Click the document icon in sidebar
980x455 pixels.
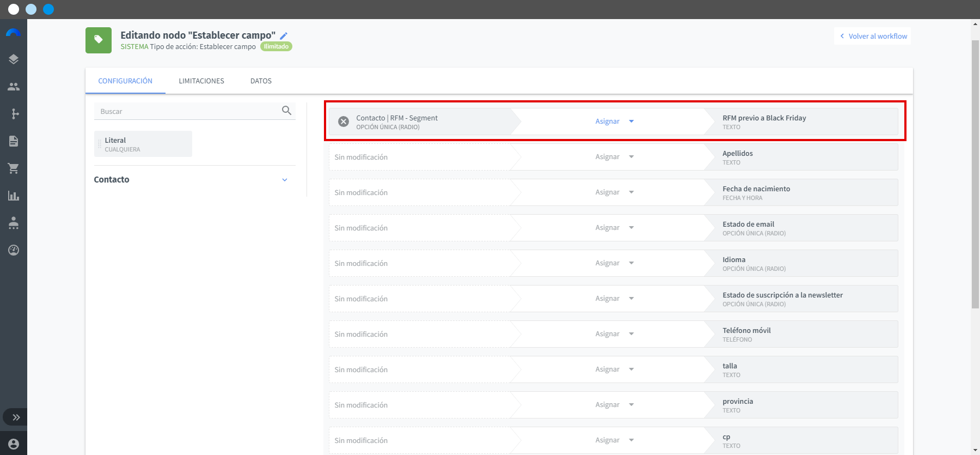click(14, 141)
